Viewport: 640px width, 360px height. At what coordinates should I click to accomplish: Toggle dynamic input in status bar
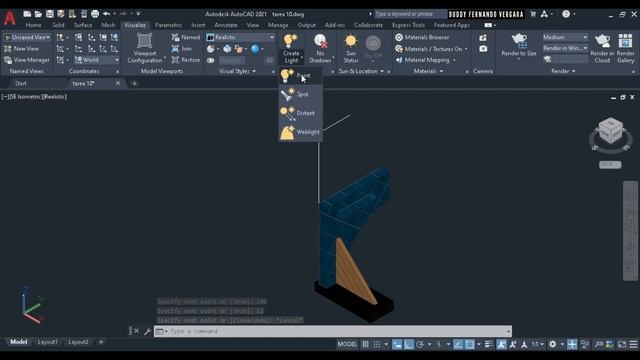[397, 344]
